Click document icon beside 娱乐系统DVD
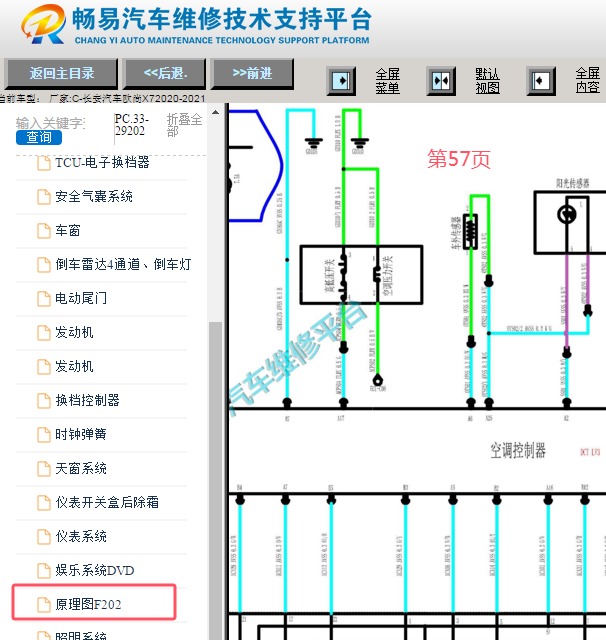The image size is (606, 640). (x=44, y=571)
